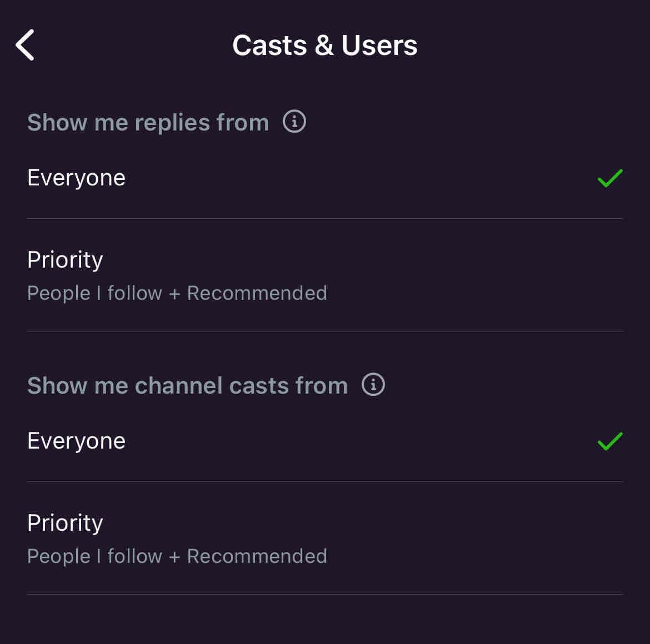Enable Priority filtering for channel casts
The image size is (650, 644).
click(65, 522)
